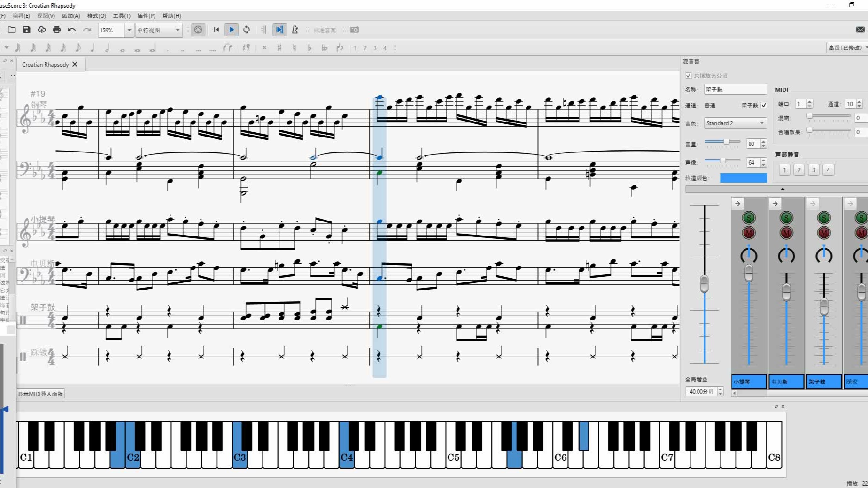Collapse the mixer detail panel arrow
Image resolution: width=868 pixels, height=488 pixels.
[783, 189]
